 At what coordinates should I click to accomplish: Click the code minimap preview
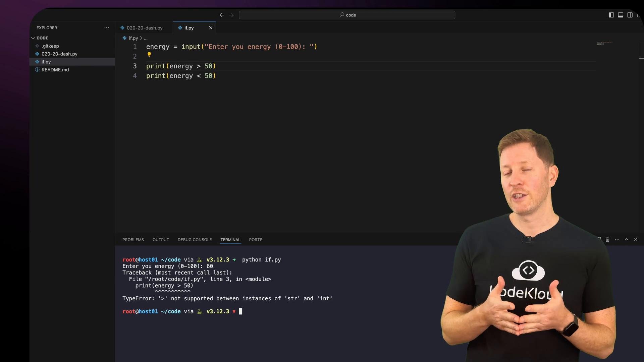point(605,43)
